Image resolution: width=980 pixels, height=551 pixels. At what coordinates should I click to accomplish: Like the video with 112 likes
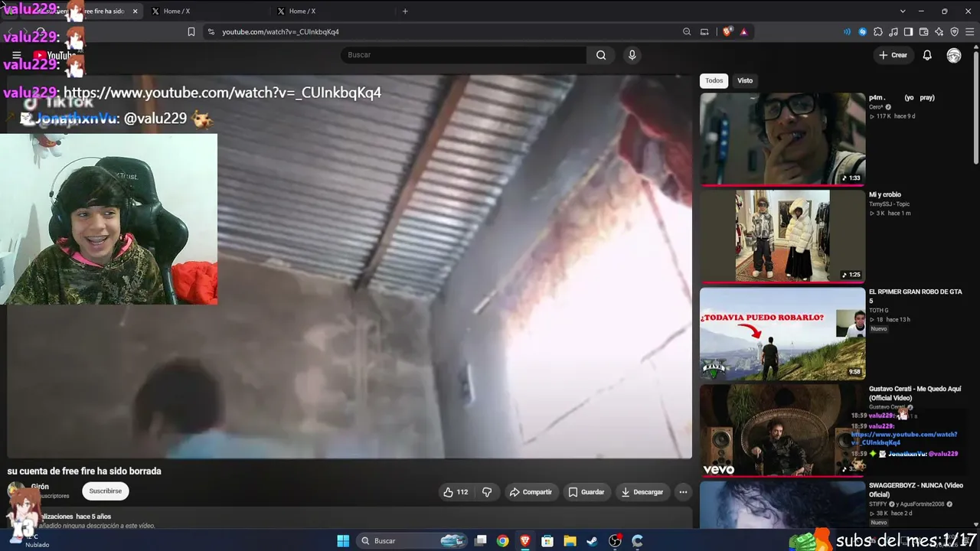[455, 492]
